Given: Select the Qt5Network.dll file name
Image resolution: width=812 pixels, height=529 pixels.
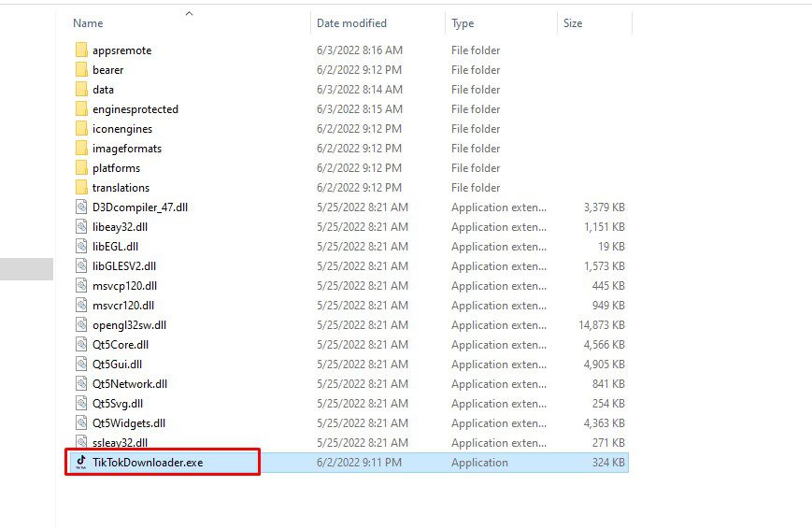Looking at the screenshot, I should [130, 384].
